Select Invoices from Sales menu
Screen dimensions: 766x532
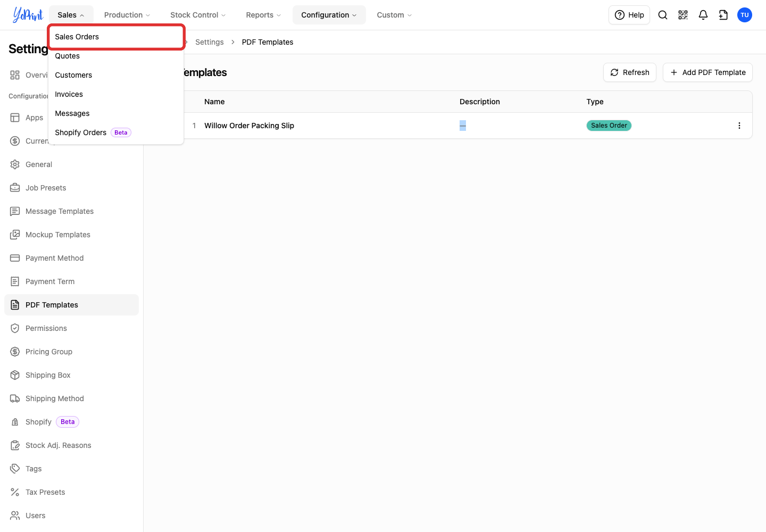click(116, 94)
